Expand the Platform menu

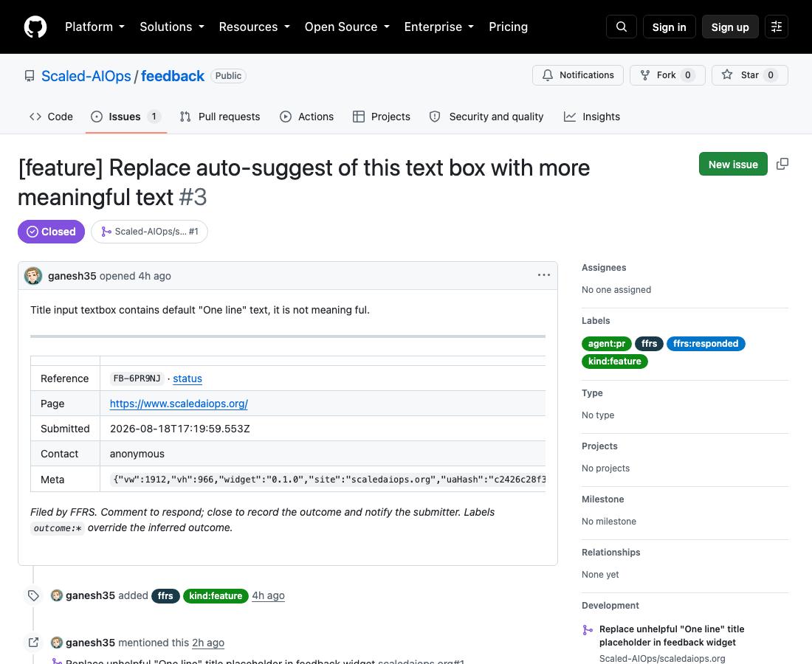(94, 27)
